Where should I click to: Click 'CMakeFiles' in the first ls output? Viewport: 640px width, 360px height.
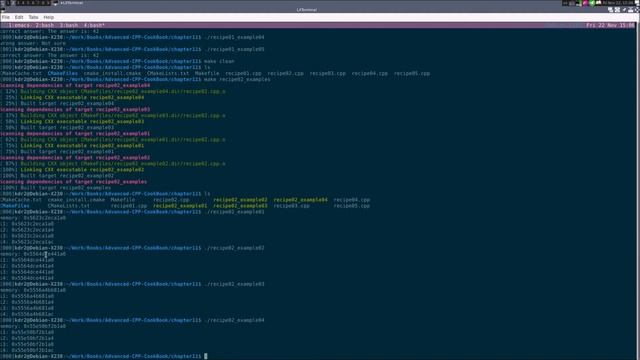pyautogui.click(x=63, y=73)
